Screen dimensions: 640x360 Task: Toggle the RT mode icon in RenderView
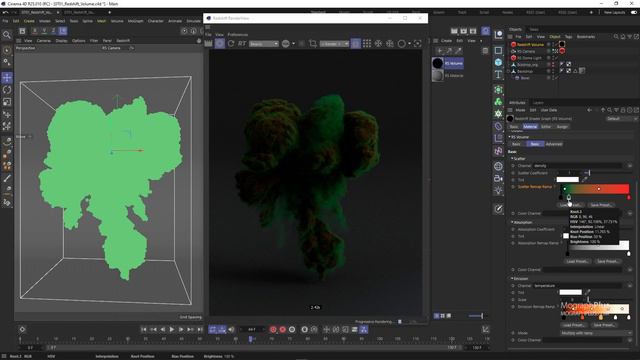click(242, 43)
